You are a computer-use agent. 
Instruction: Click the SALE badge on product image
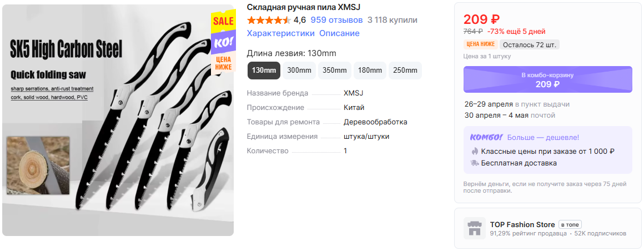click(223, 21)
